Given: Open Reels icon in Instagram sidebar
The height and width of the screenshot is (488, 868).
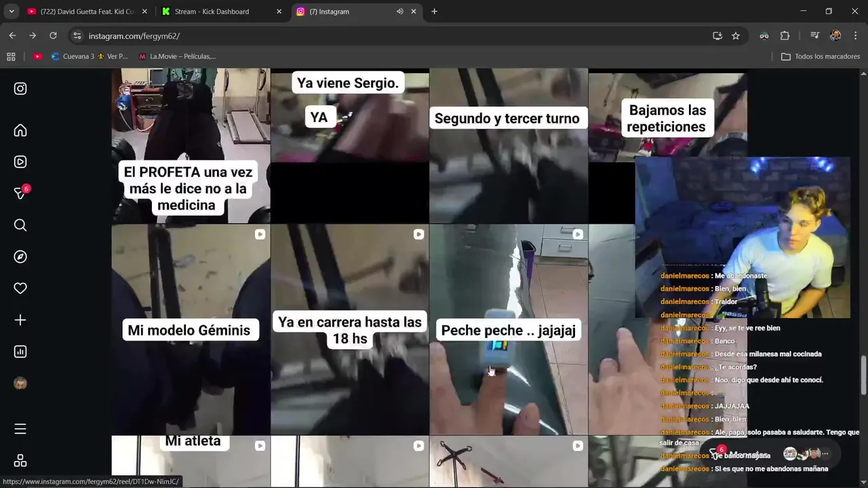Looking at the screenshot, I should (x=20, y=162).
